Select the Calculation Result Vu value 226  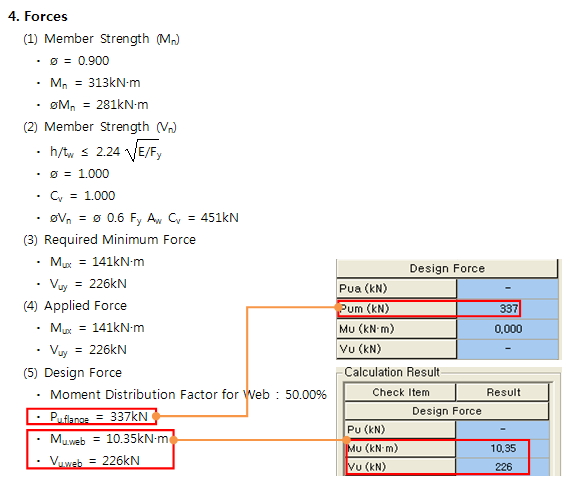click(503, 467)
